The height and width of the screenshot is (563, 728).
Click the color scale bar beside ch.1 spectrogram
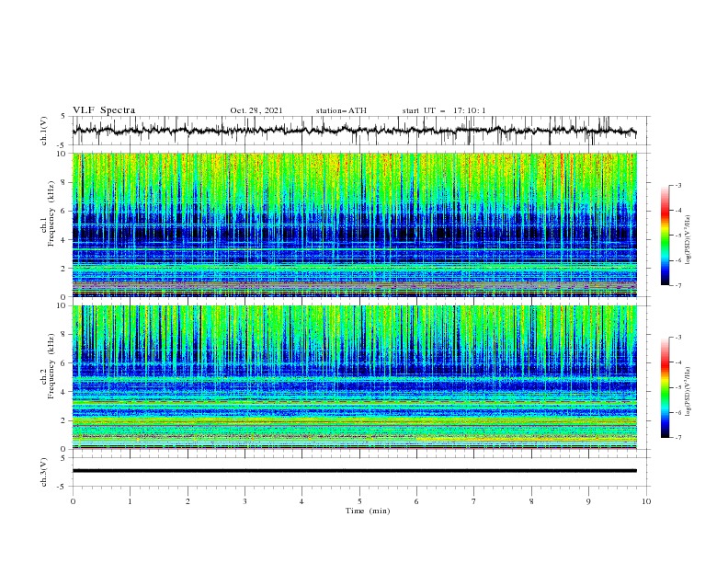[665, 236]
